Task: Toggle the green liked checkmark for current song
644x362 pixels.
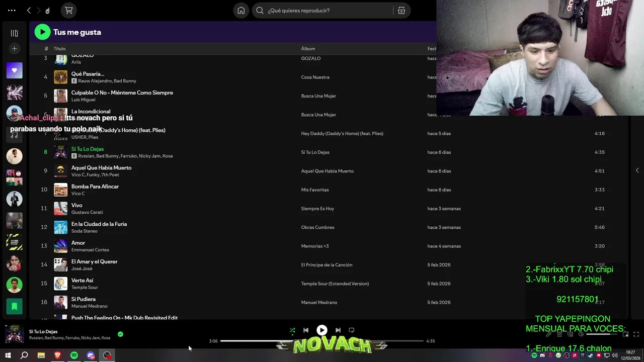Action: tap(120, 334)
